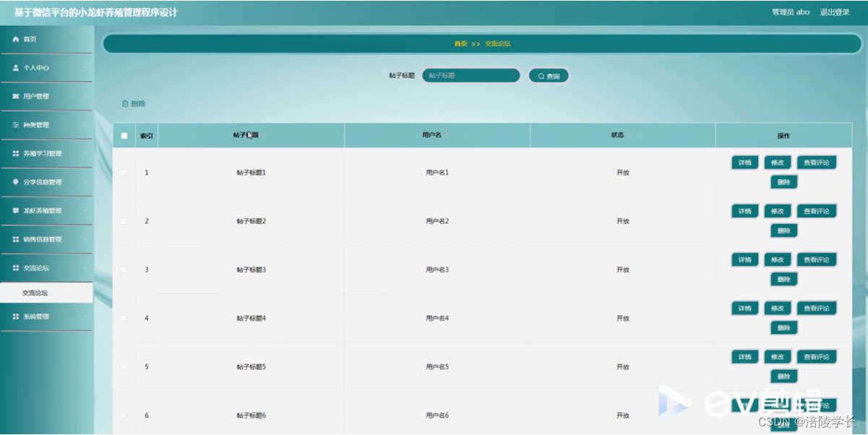This screenshot has height=435, width=868.
Task: Click 修改 for 帖子标题1
Action: coord(778,163)
